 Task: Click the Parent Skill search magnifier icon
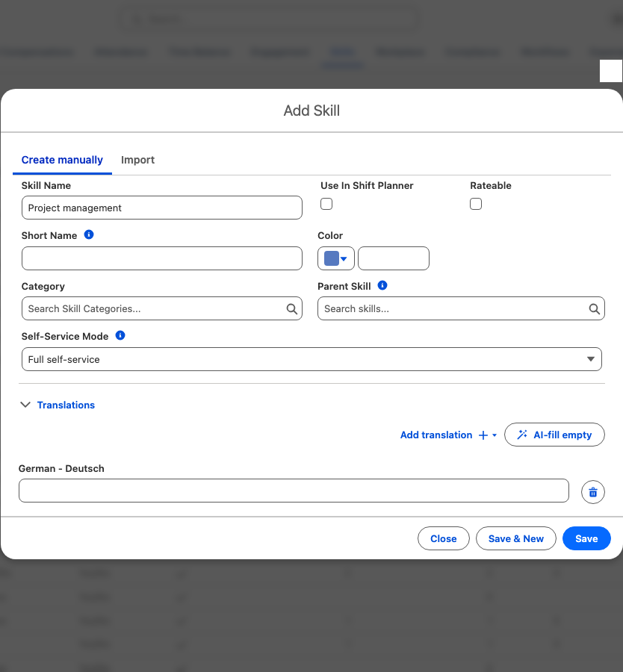tap(595, 309)
